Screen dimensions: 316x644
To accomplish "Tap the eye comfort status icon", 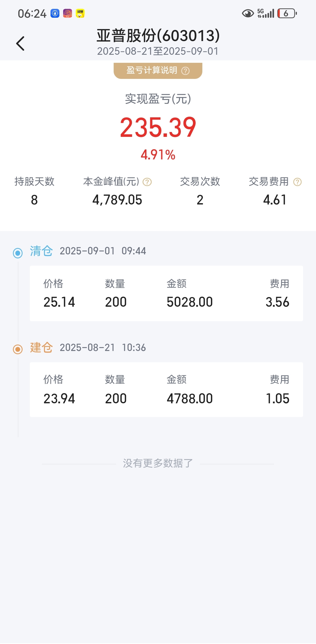I will 248,13.
